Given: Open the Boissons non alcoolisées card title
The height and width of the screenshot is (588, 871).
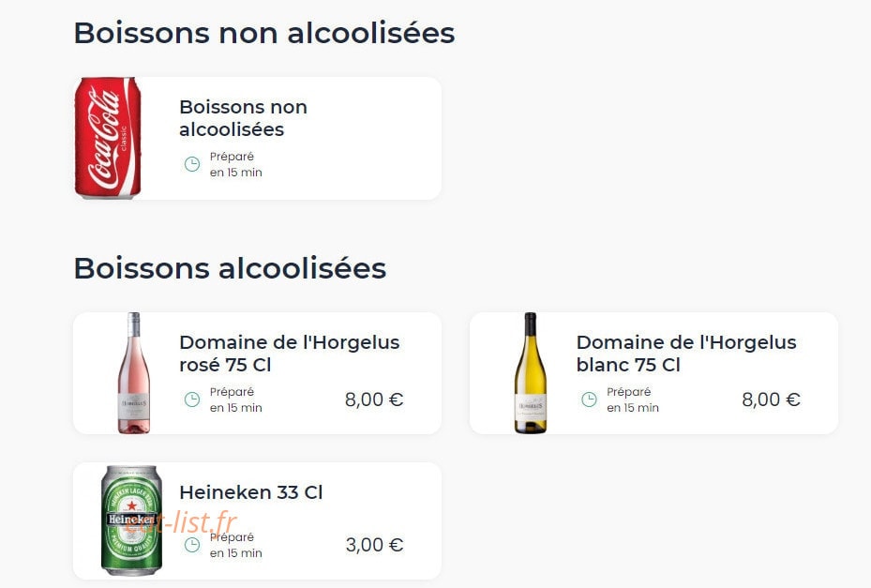Looking at the screenshot, I should click(244, 118).
